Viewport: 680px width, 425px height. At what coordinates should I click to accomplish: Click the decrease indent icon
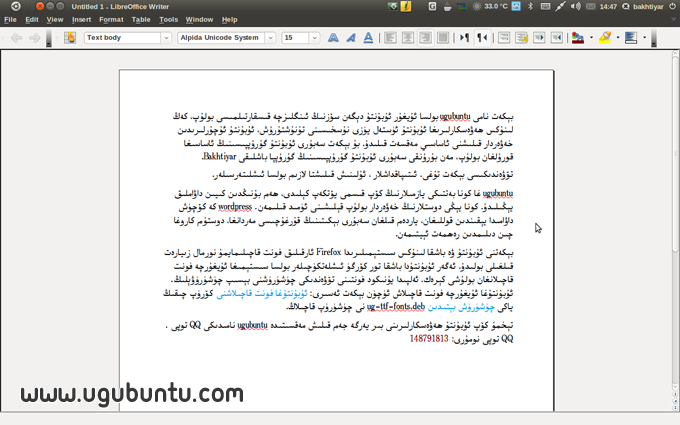click(x=539, y=38)
